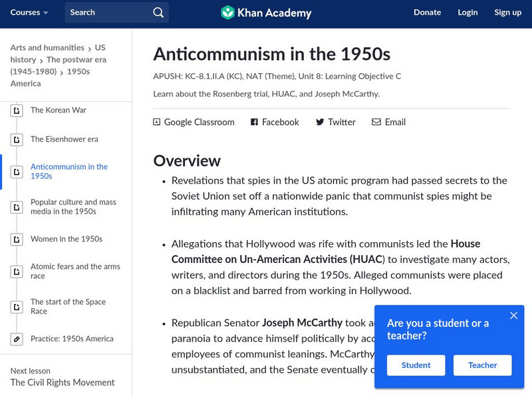Viewport: 532px width, 396px height.
Task: Share the article via Twitter
Action: click(336, 122)
